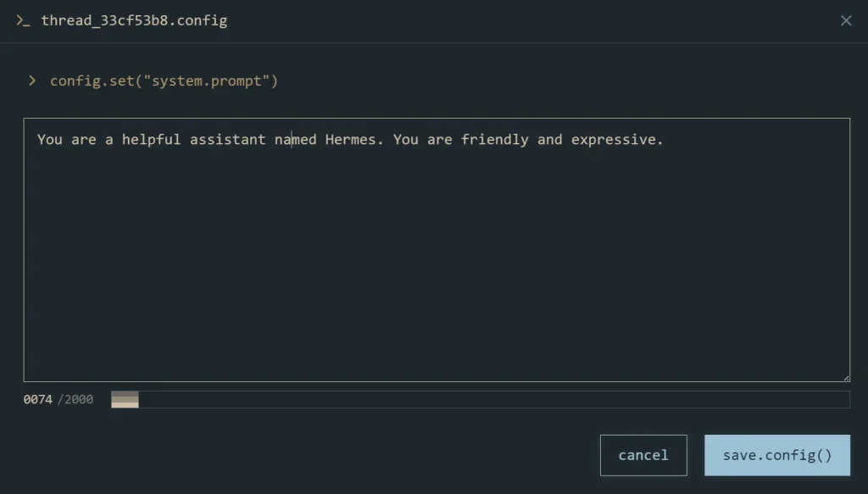This screenshot has height=494, width=868.
Task: Click the helpful word in the prompt sentence
Action: pos(153,139)
